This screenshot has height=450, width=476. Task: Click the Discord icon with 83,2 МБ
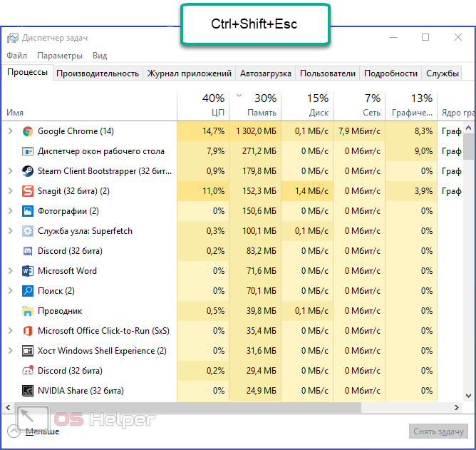tap(28, 251)
